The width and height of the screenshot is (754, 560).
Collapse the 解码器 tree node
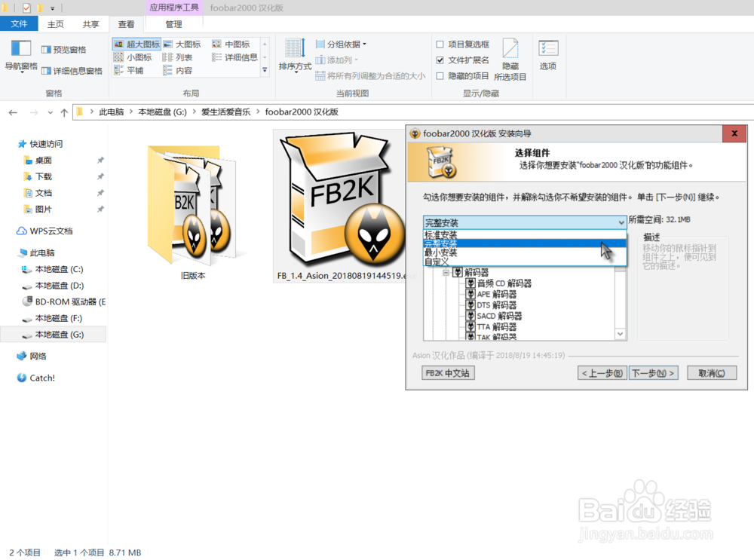tap(446, 273)
